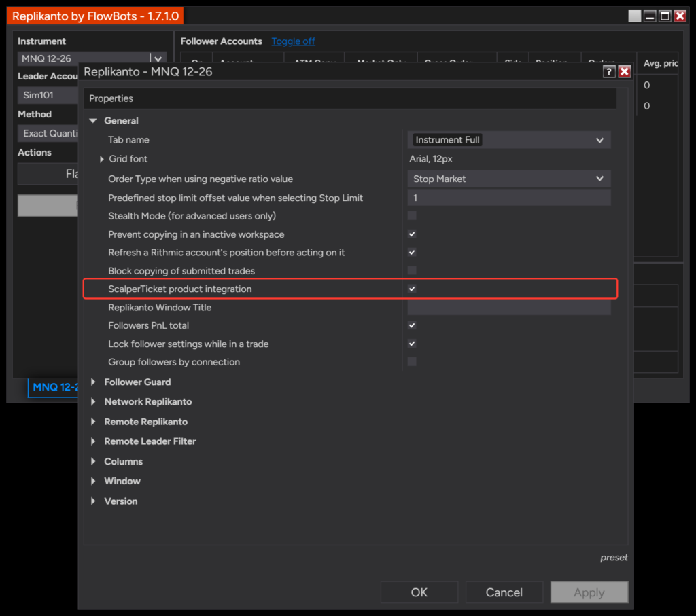Toggle Refresh a Rithmic account's position checkbox

[412, 253]
